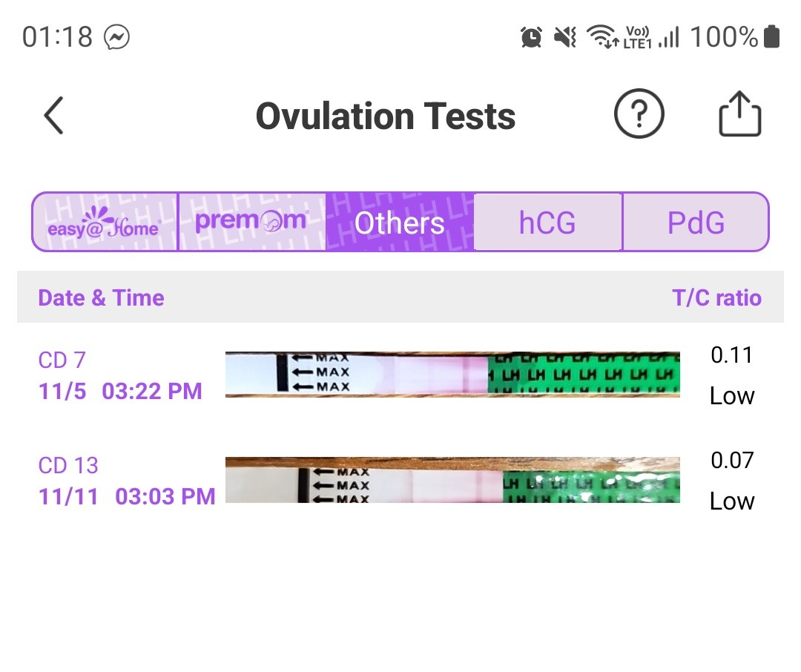Tap the CD 7 11/5 date entry
Viewport: 801px width, 672px height.
(120, 376)
